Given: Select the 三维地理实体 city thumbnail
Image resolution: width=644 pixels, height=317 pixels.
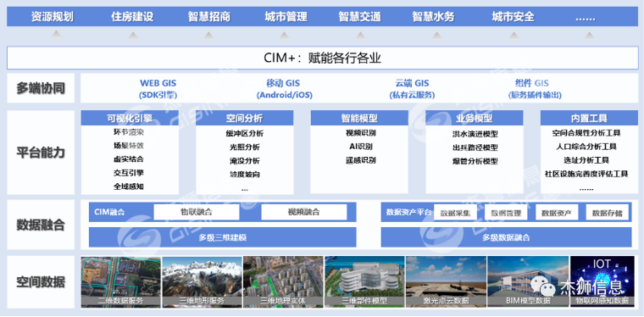Looking at the screenshot, I should [283, 282].
